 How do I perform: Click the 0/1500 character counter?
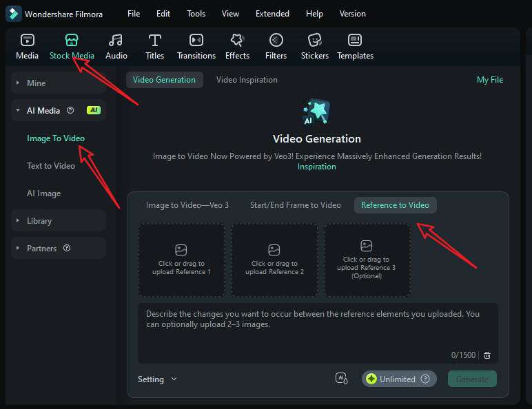click(463, 355)
